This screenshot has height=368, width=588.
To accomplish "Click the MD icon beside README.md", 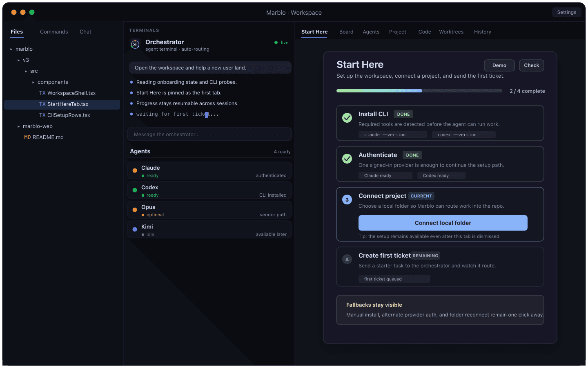I will tap(27, 137).
